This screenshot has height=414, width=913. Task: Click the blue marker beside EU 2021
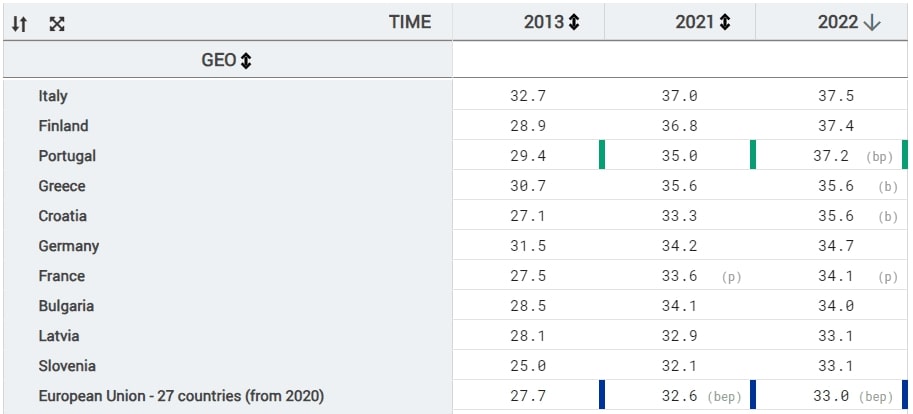click(603, 395)
